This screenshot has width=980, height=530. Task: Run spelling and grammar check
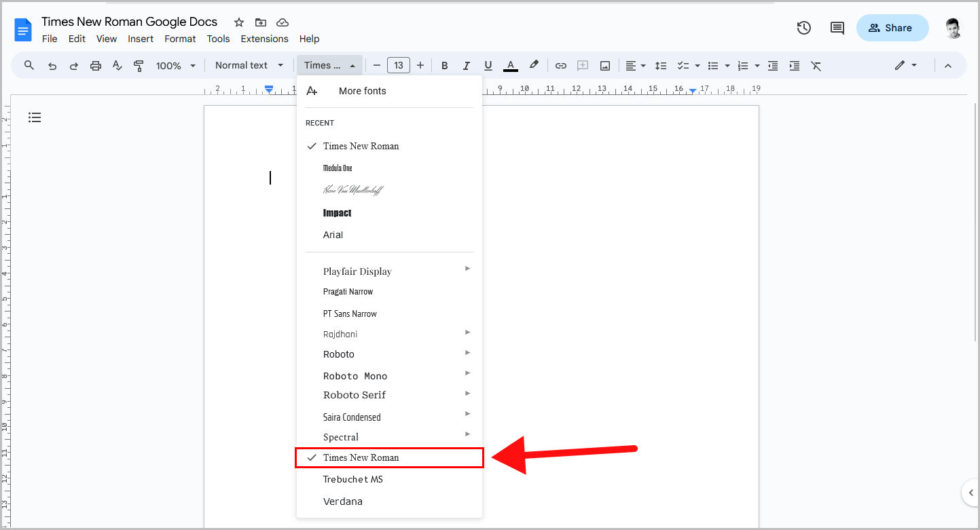tap(117, 65)
